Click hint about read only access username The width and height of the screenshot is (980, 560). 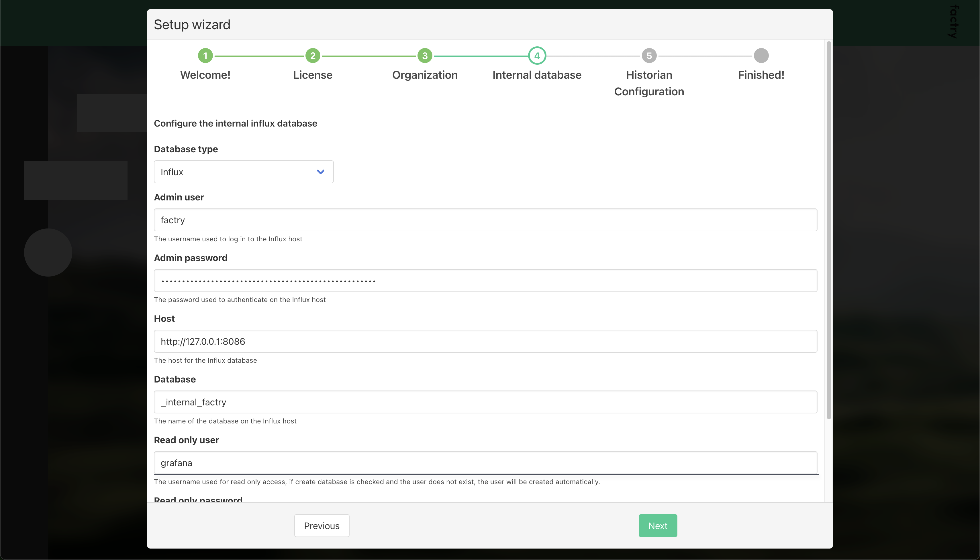pyautogui.click(x=377, y=482)
